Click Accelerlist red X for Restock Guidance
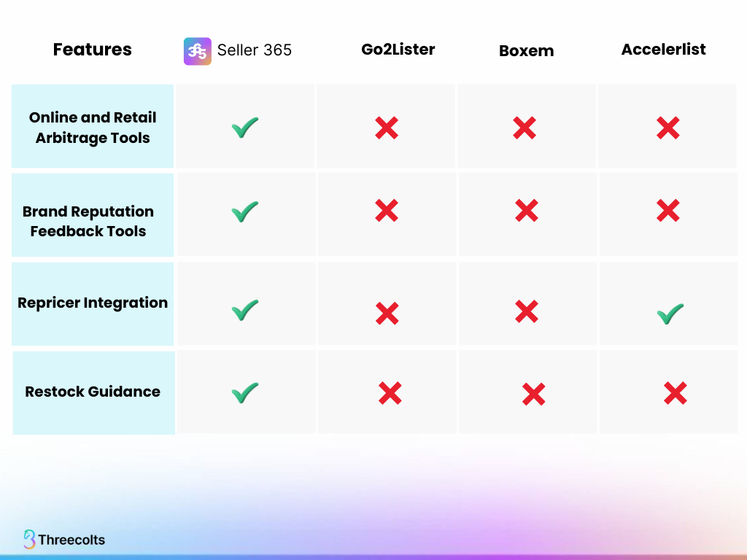This screenshot has height=560, width=747. [x=675, y=394]
